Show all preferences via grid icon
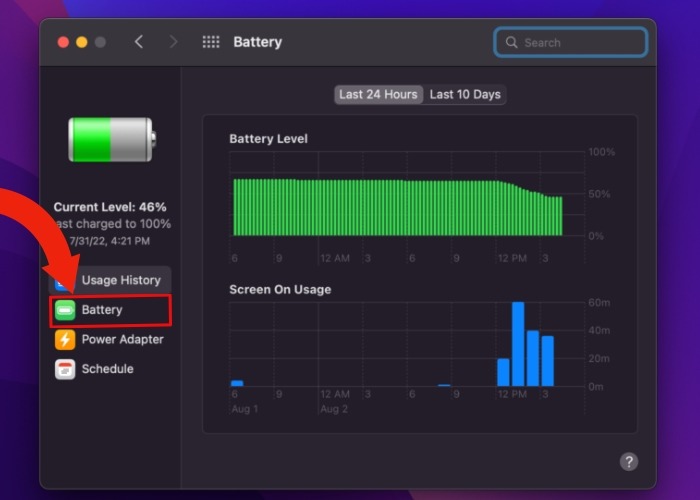This screenshot has width=700, height=500. point(211,42)
